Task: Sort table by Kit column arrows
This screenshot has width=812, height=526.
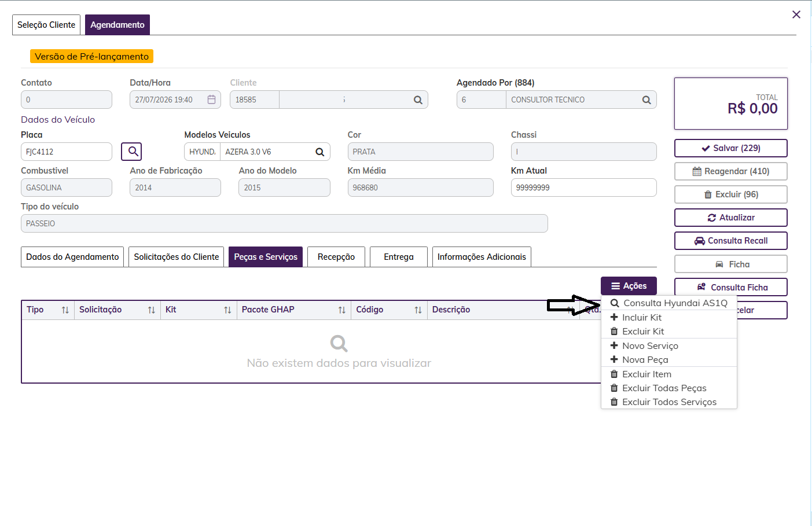Action: coord(227,310)
